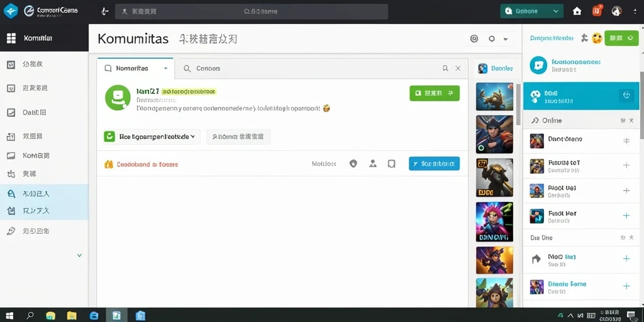Image resolution: width=644 pixels, height=322 pixels.
Task: Open the caret dropdown in the Komunitas header
Action: coord(506,39)
